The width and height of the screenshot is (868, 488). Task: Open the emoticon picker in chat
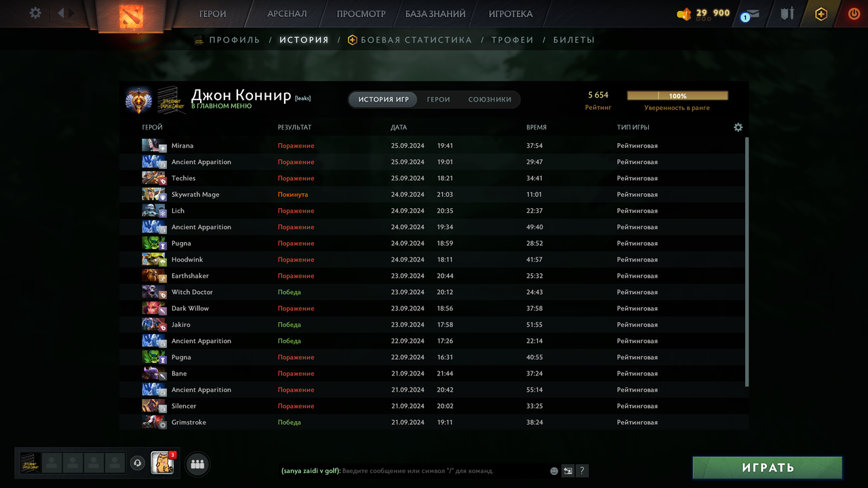click(554, 471)
